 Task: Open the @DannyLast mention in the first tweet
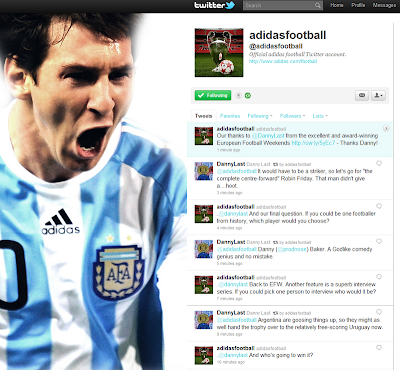(x=268, y=136)
